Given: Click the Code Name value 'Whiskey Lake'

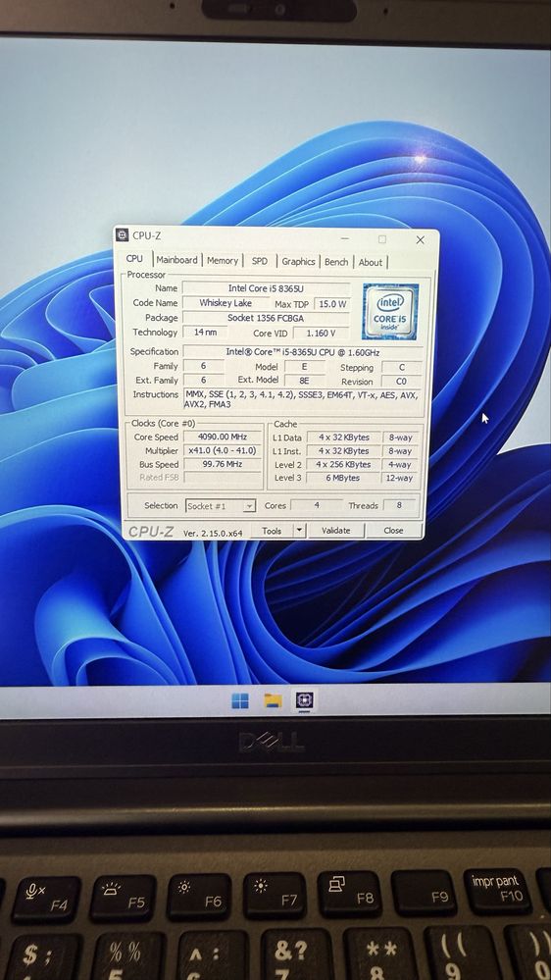Looking at the screenshot, I should point(225,303).
